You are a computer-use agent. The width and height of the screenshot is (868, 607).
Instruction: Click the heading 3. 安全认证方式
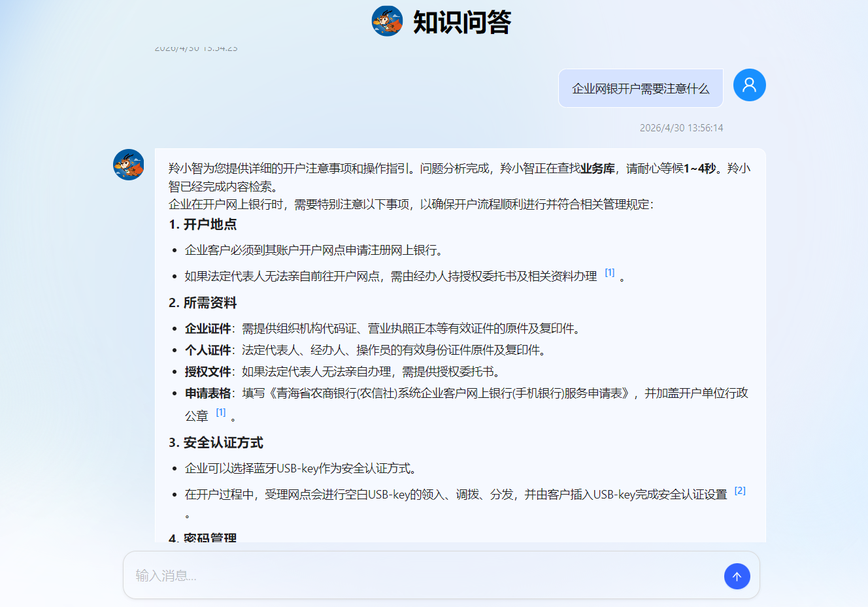coord(216,442)
